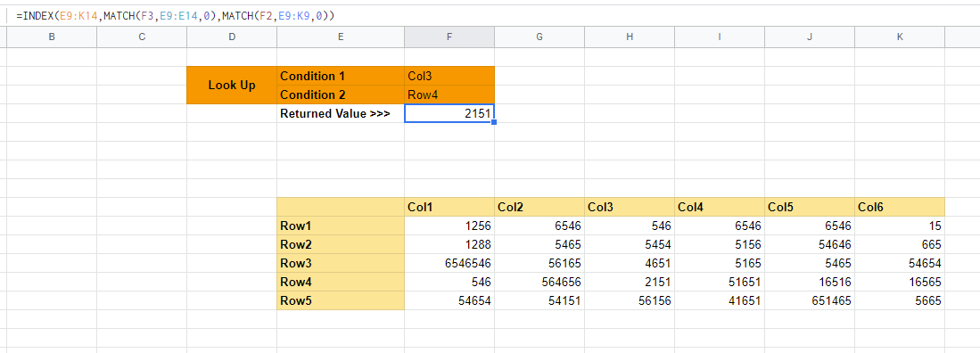Screen dimensions: 980x353
Task: Select Row3 value 54654 under Col6
Action: click(x=900, y=263)
